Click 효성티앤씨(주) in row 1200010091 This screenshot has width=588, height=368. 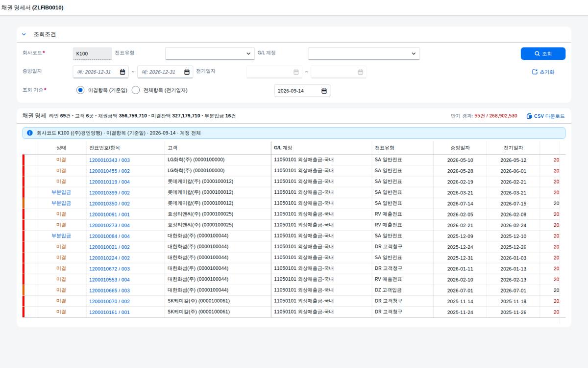[200, 214]
